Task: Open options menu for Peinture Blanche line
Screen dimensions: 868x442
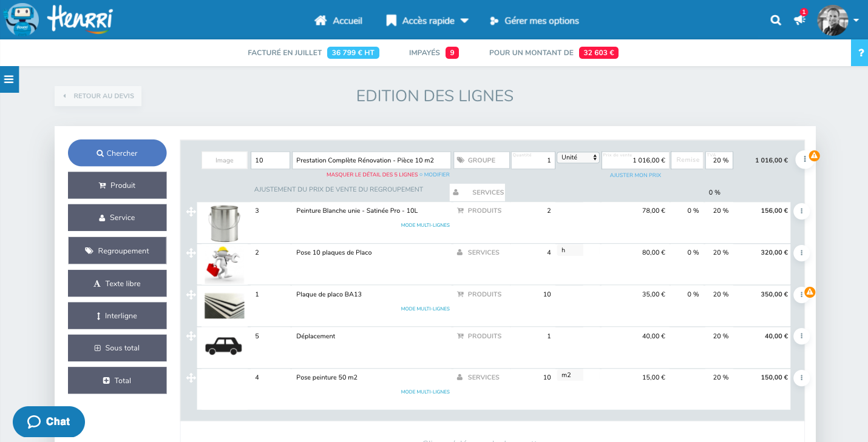Action: click(x=801, y=211)
